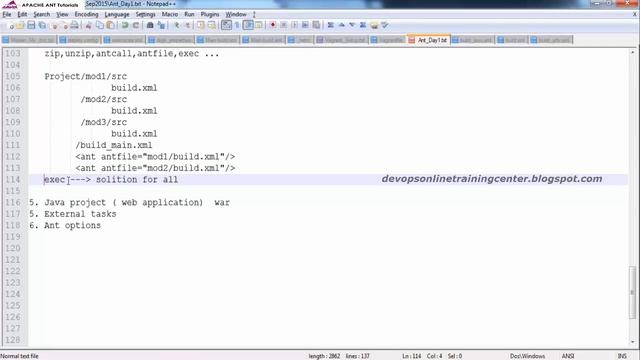The image size is (640, 360).
Task: Create a new document with the New icon
Action: tap(10, 25)
